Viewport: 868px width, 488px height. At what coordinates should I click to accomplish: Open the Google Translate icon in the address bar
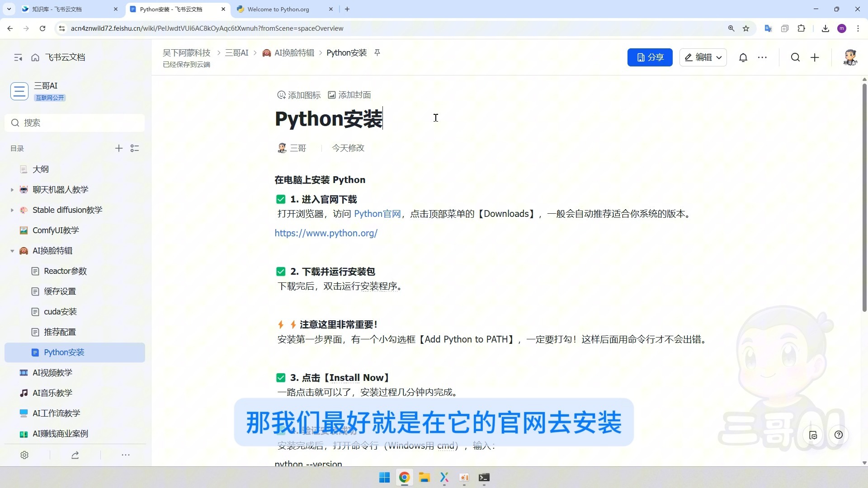point(768,28)
